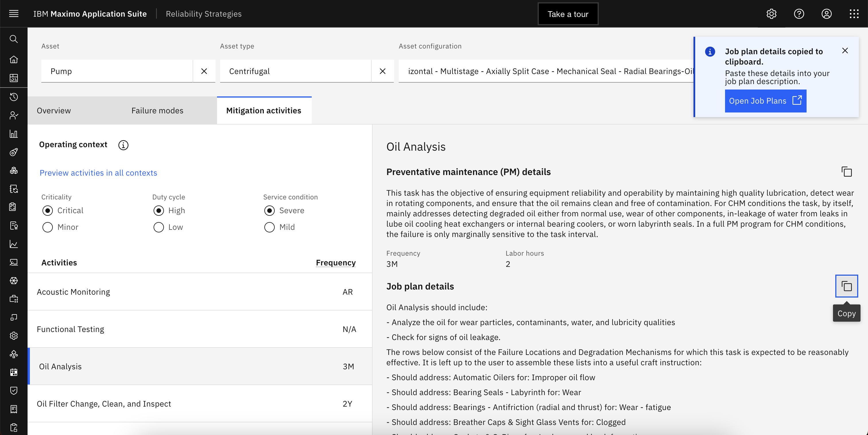Screen dimensions: 868x435
Task: Select High duty cycle radio button
Action: pyautogui.click(x=159, y=211)
